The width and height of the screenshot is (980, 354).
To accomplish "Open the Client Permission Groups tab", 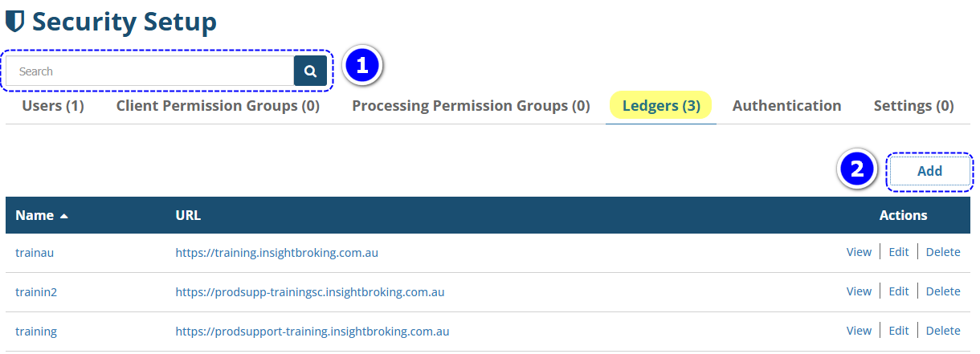I will coord(218,106).
